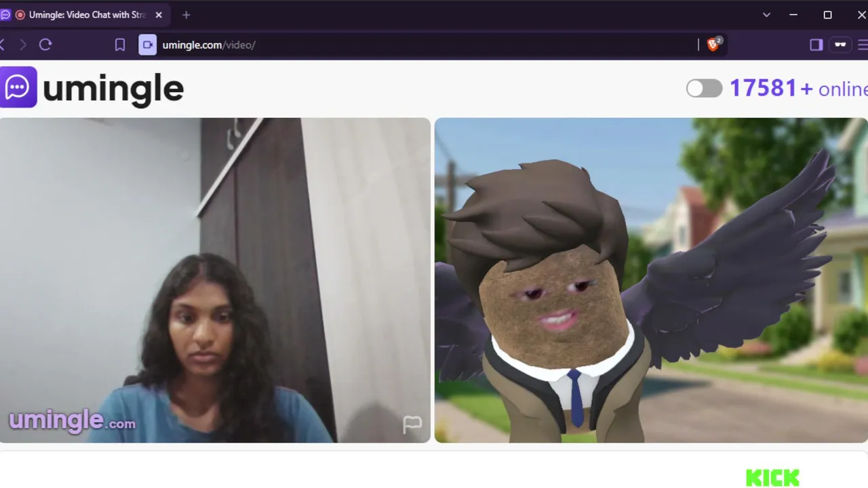Click the 17581+ online counter
Image resolution: width=868 pixels, height=488 pixels.
pyautogui.click(x=798, y=89)
